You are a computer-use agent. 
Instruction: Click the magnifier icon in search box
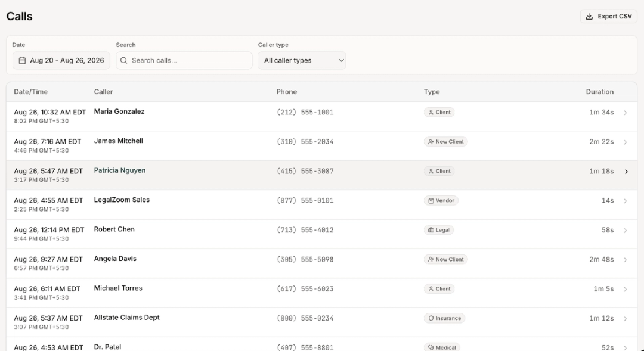coord(123,60)
